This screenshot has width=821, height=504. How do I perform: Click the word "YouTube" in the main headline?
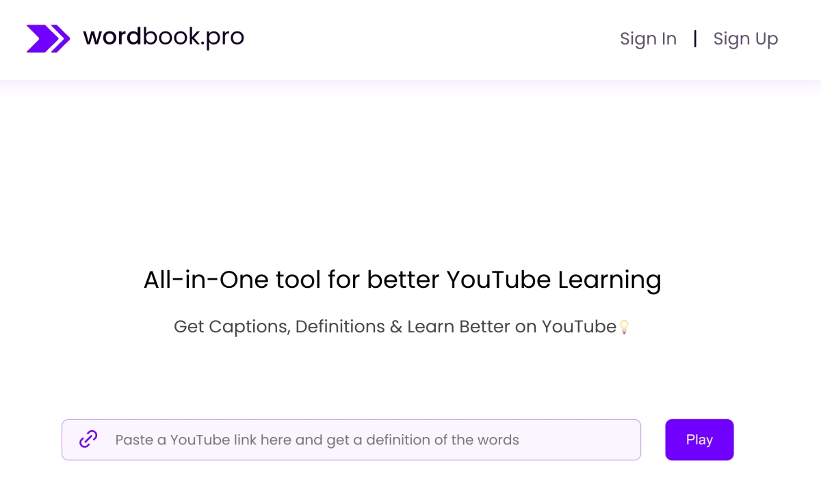point(498,280)
